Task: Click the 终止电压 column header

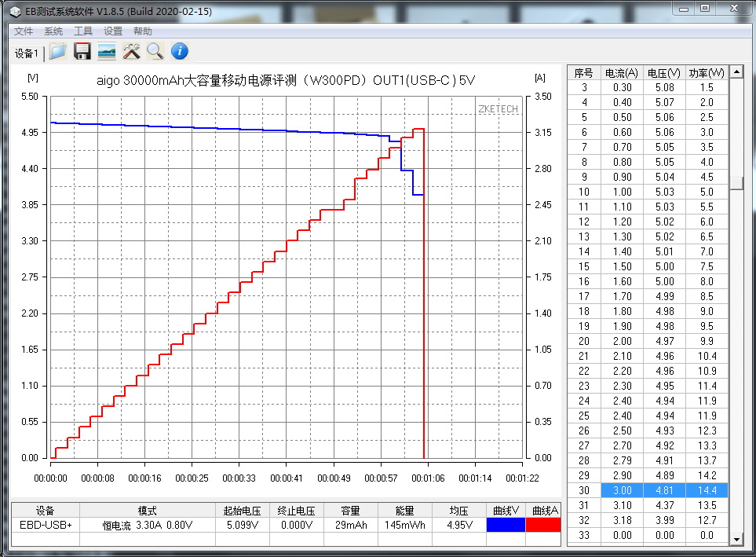Action: click(x=297, y=510)
